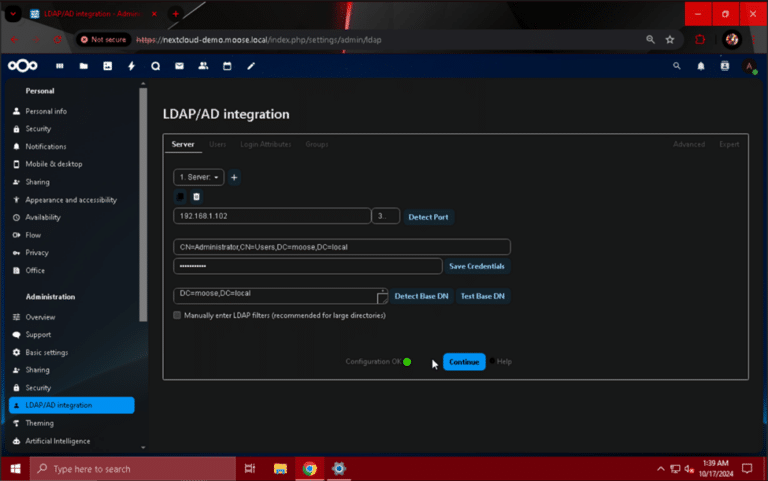Click the Test Base DN button
This screenshot has height=481, width=768.
click(482, 296)
